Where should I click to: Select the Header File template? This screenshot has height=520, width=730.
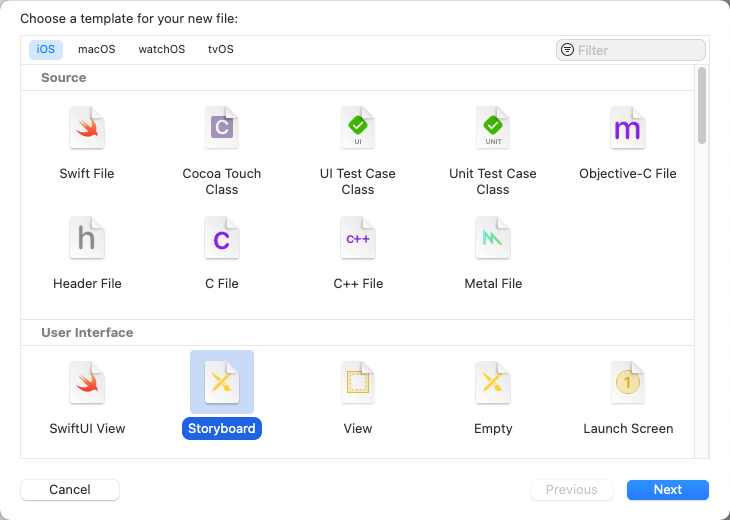tap(87, 239)
